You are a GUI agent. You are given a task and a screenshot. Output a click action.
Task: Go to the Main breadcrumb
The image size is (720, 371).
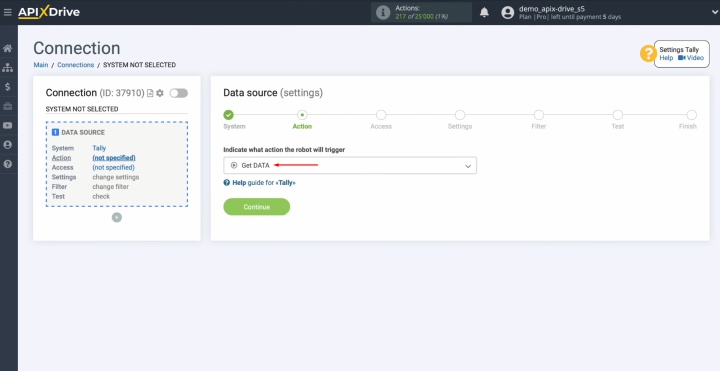41,65
